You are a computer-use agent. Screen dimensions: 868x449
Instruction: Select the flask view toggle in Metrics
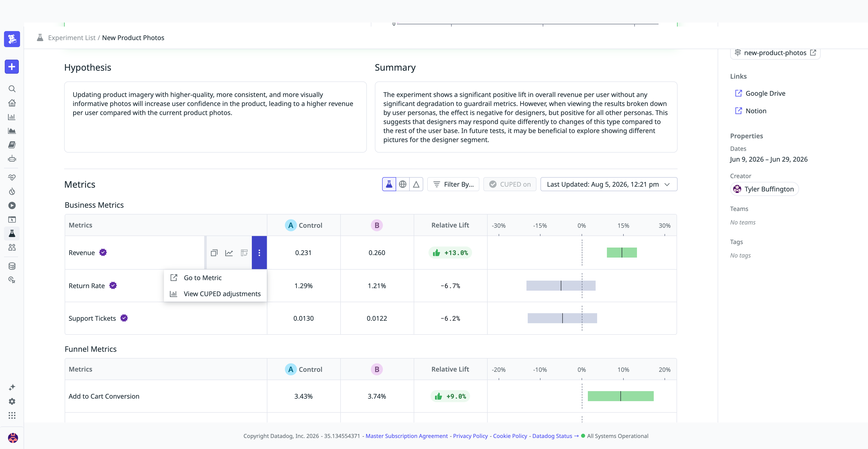tap(389, 184)
